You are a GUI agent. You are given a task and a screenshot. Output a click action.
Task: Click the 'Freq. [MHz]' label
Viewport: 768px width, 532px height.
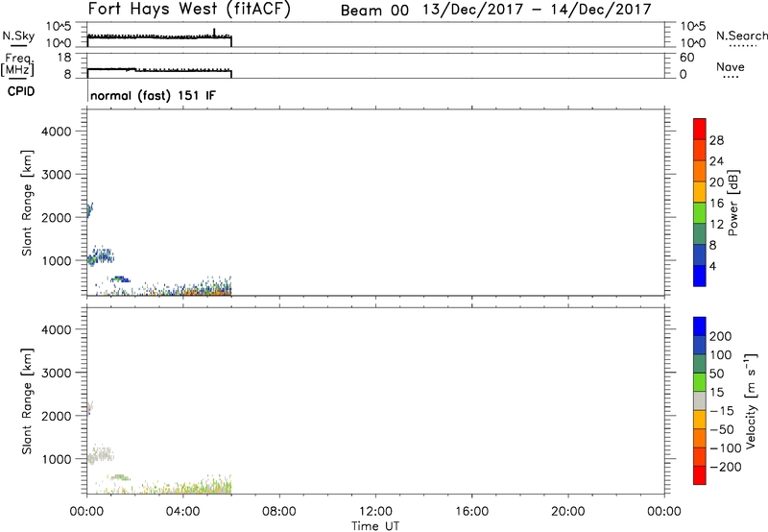click(x=17, y=64)
